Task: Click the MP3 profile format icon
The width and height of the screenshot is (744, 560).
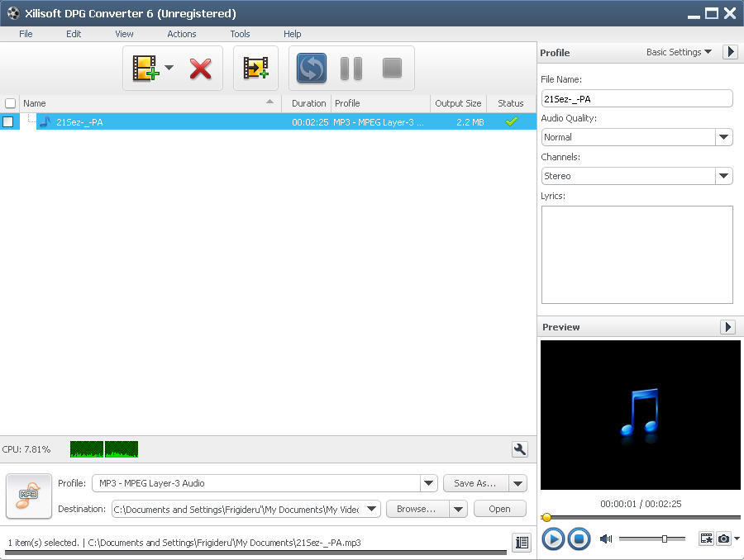Action: 28,496
